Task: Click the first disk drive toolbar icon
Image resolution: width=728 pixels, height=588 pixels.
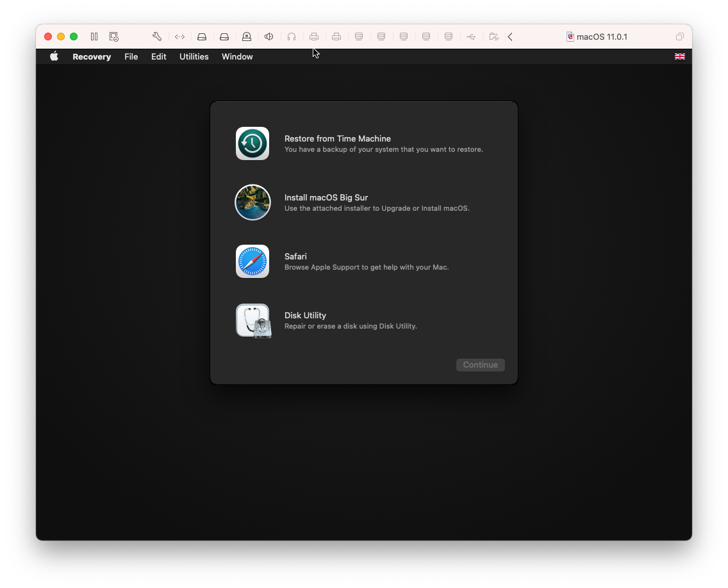Action: click(x=202, y=37)
